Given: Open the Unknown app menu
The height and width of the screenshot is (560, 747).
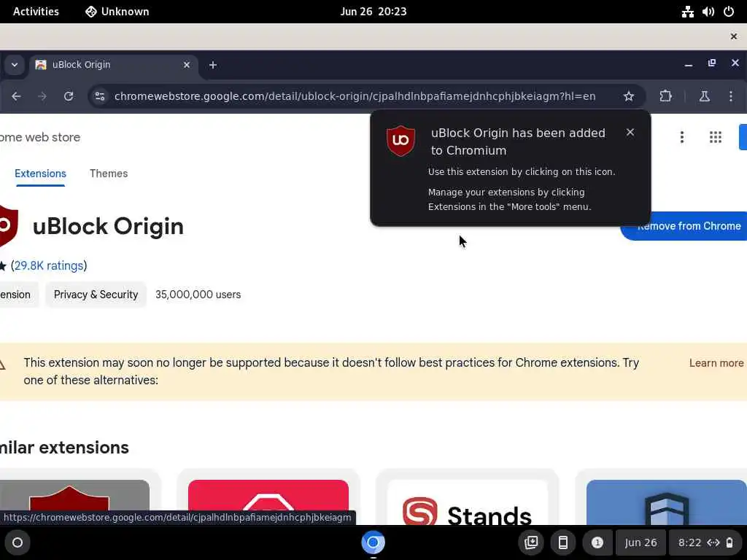Looking at the screenshot, I should coord(117,12).
